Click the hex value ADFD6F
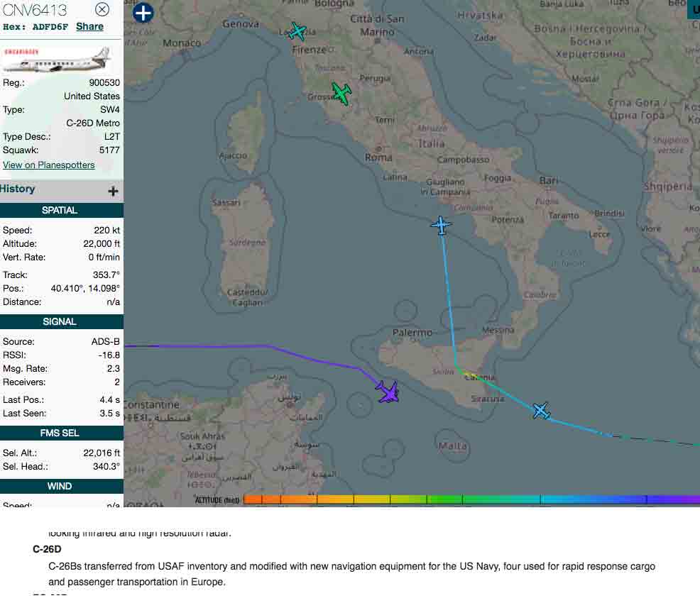700x603 pixels. coord(50,27)
